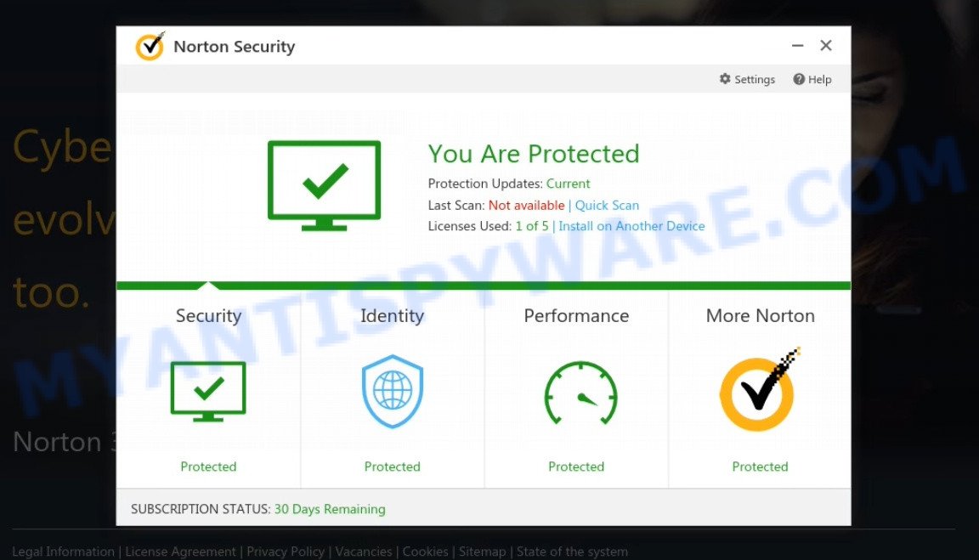
Task: Start a Quick Scan
Action: pos(607,205)
